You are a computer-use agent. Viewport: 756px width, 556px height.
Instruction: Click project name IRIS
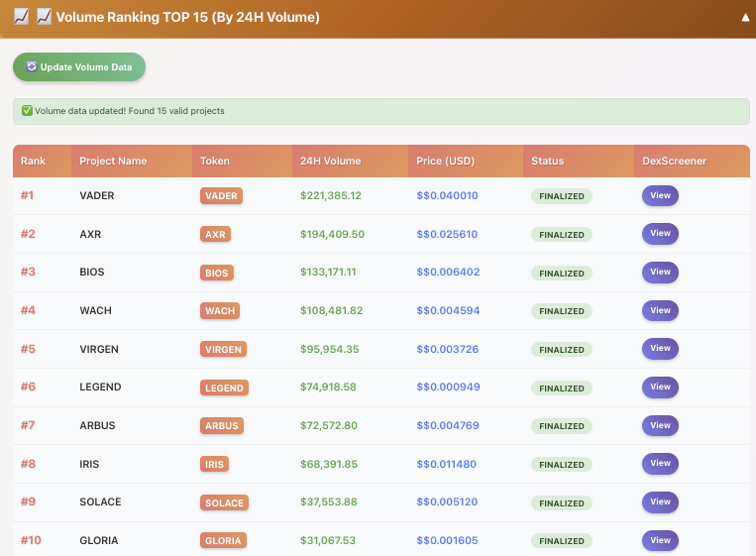(x=89, y=464)
